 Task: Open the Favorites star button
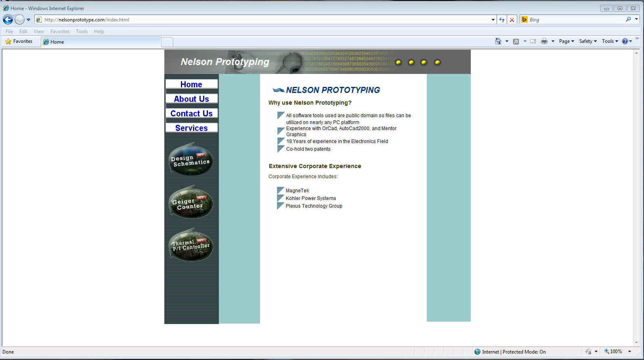pyautogui.click(x=19, y=41)
